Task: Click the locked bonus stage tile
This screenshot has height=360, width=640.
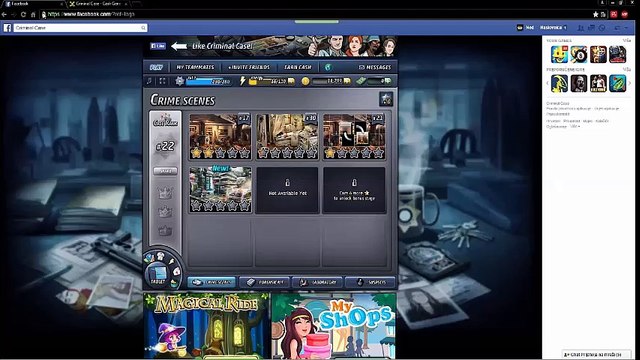Action: (354, 190)
